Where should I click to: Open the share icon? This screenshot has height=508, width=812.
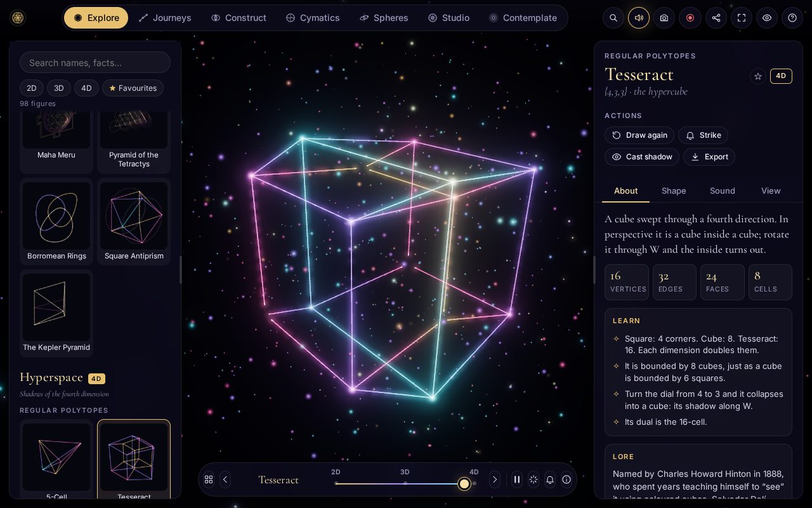716,18
